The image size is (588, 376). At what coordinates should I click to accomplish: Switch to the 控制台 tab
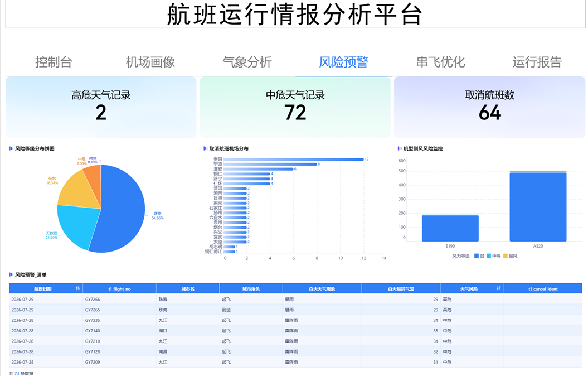[54, 62]
